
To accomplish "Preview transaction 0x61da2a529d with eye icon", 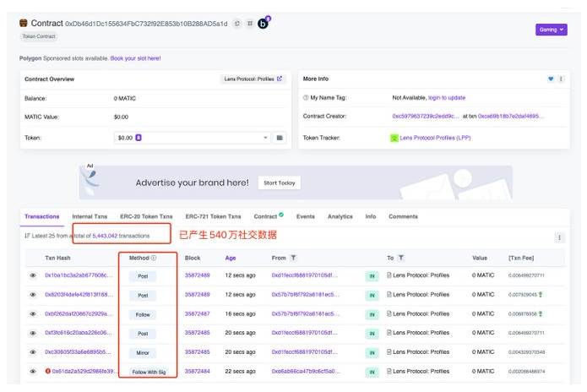I will coord(33,372).
